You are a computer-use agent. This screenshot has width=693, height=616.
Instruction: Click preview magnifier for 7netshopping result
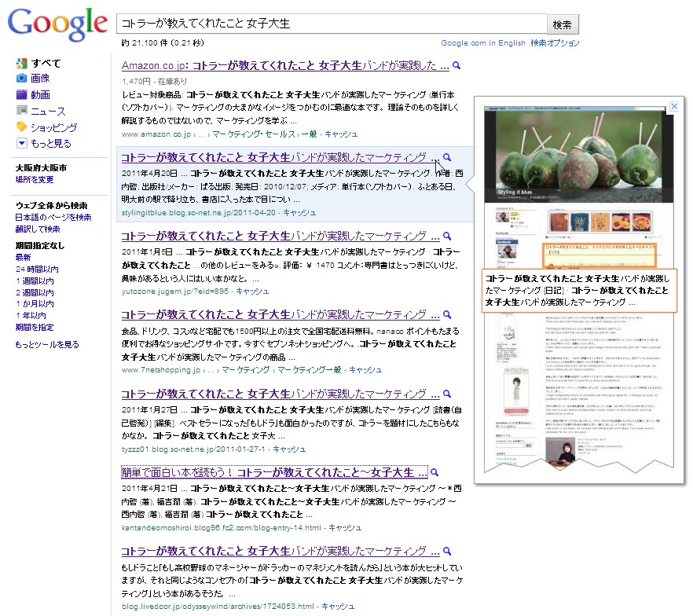click(447, 314)
